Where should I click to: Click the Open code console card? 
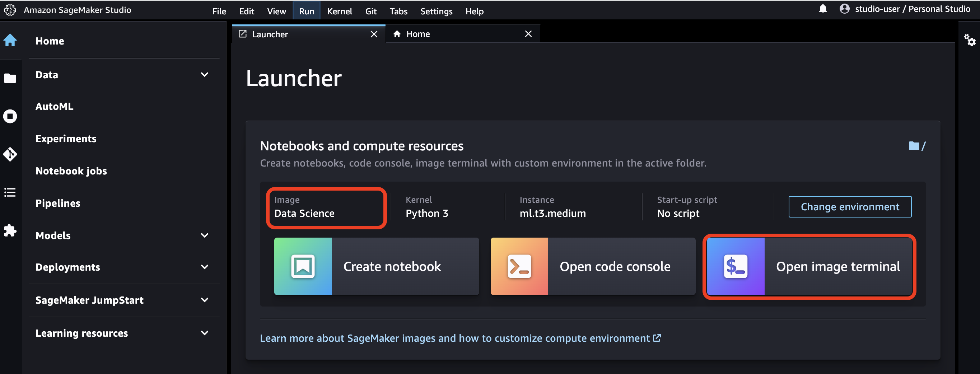coord(593,266)
